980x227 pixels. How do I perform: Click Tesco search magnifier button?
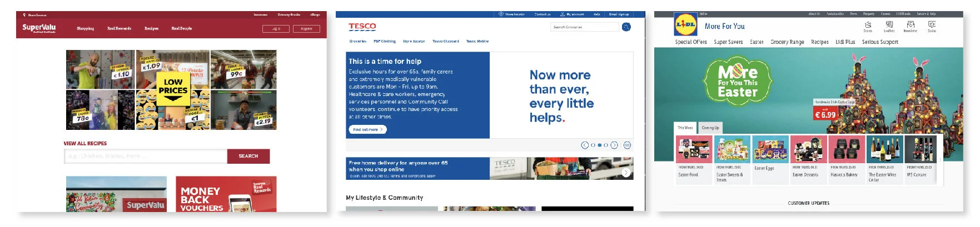click(626, 27)
